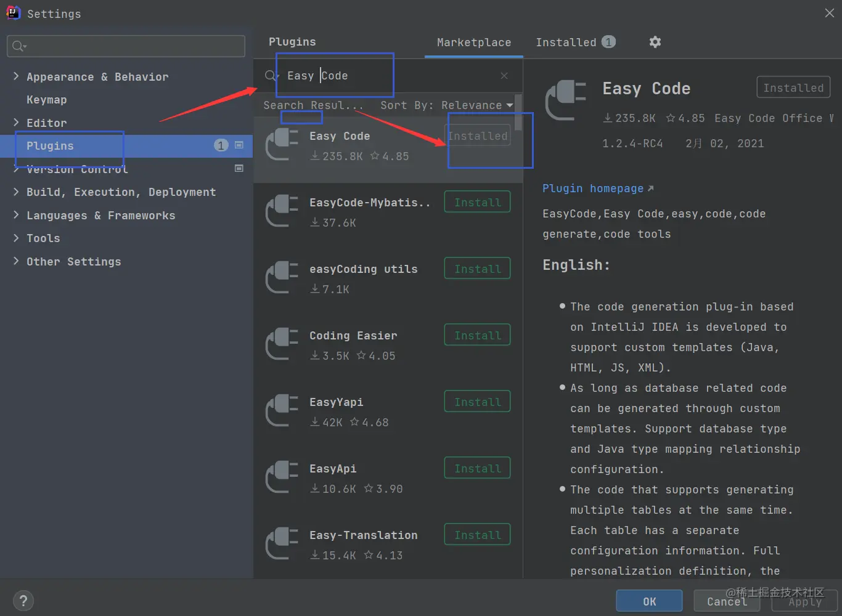Click the 4.85 rating in the details pane

(x=685, y=118)
